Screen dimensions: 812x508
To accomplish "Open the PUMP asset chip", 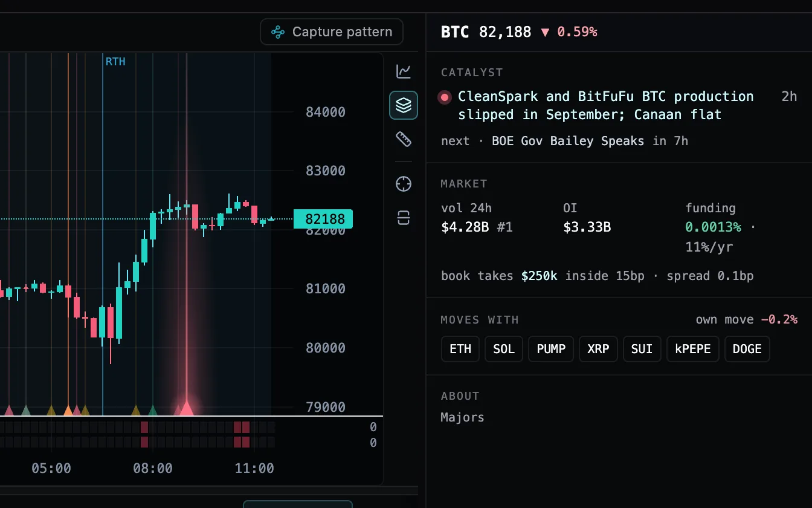I will (x=551, y=349).
